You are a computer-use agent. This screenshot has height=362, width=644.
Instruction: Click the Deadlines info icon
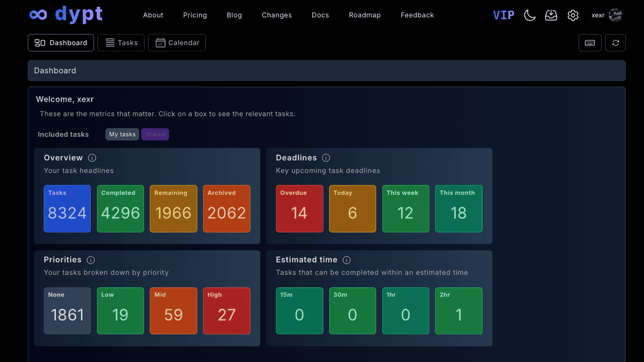pos(326,158)
